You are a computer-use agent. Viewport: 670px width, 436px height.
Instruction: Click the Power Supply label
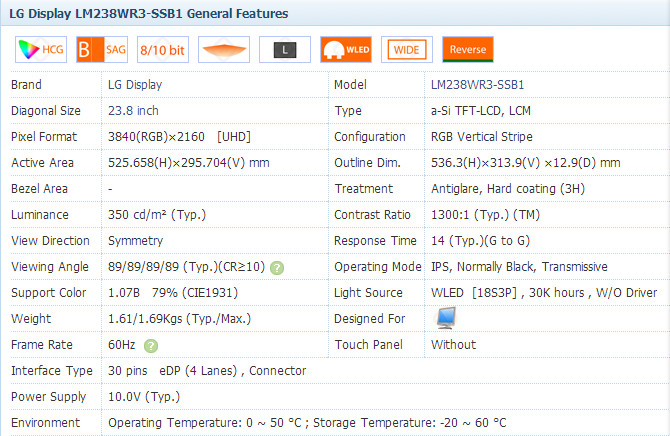(49, 397)
